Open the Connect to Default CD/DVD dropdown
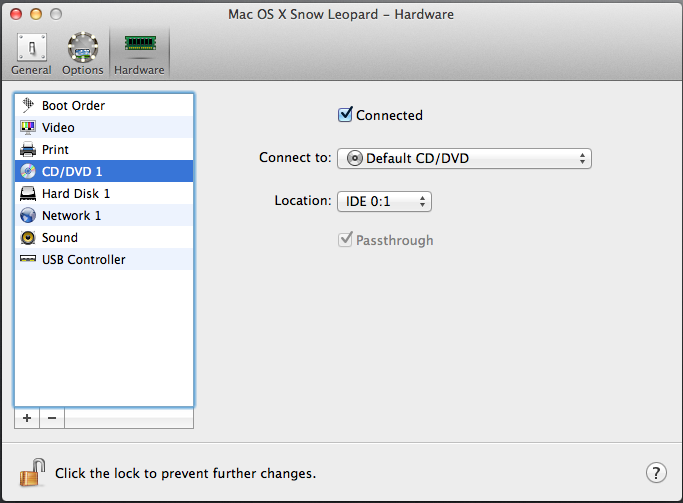Viewport: 683px width, 503px height. pos(464,158)
